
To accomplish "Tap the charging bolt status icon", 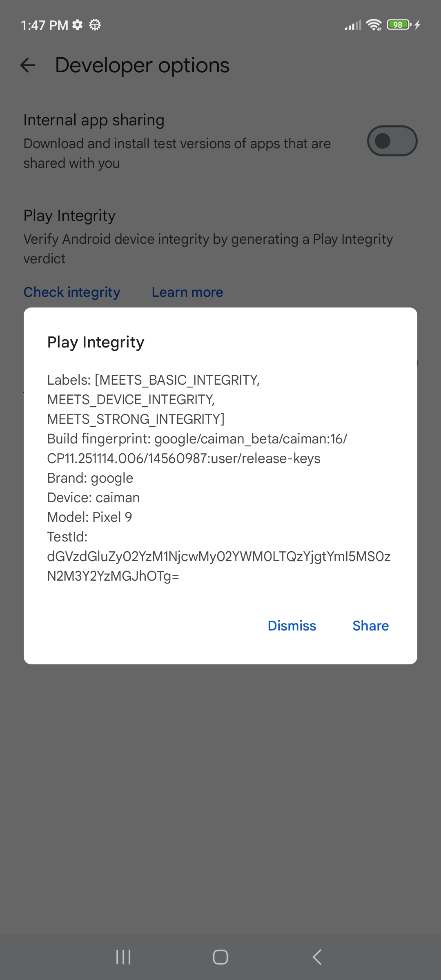I will click(x=417, y=25).
